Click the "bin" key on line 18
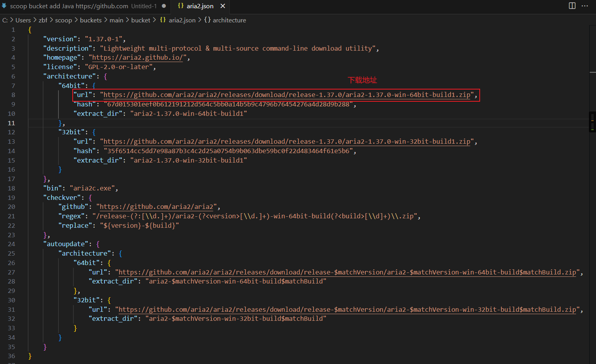 53,188
